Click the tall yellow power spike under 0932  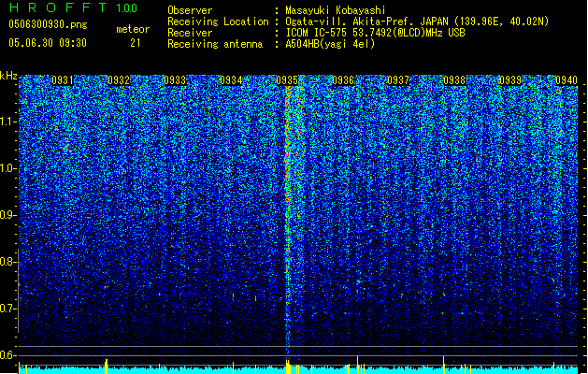click(107, 367)
